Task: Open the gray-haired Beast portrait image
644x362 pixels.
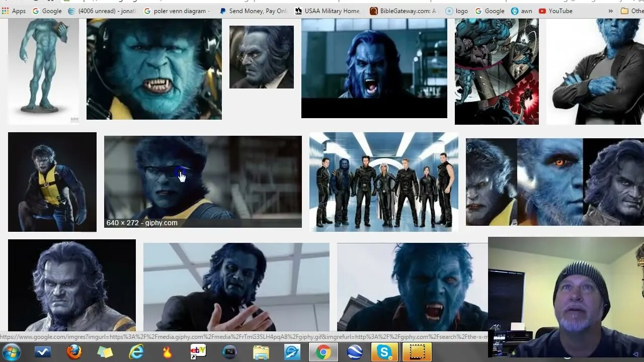Action: (x=72, y=285)
